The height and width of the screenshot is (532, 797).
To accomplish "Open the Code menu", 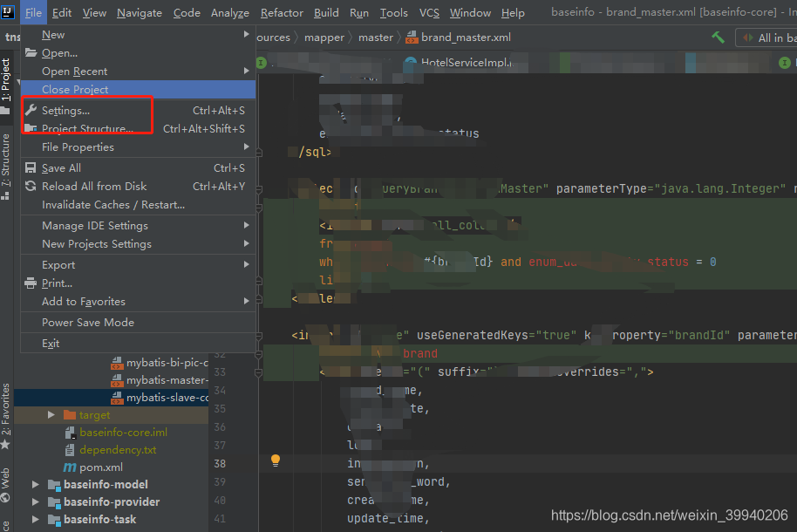I will click(x=187, y=13).
